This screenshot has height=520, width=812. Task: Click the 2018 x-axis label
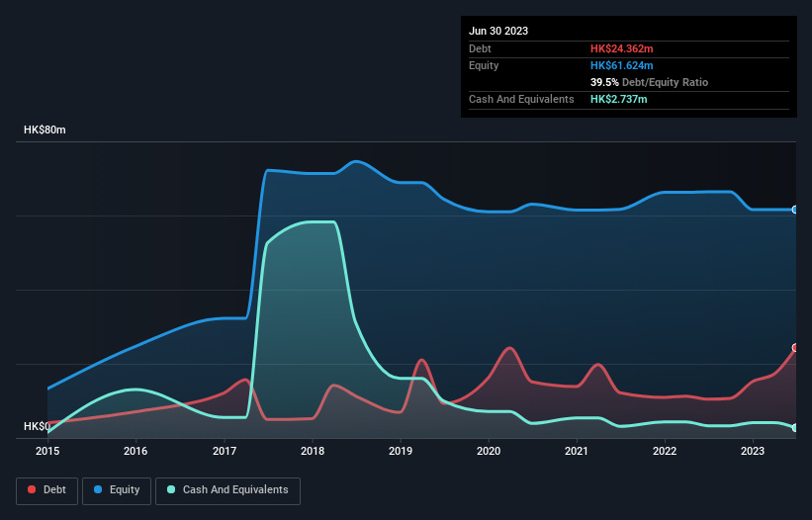pyautogui.click(x=313, y=451)
